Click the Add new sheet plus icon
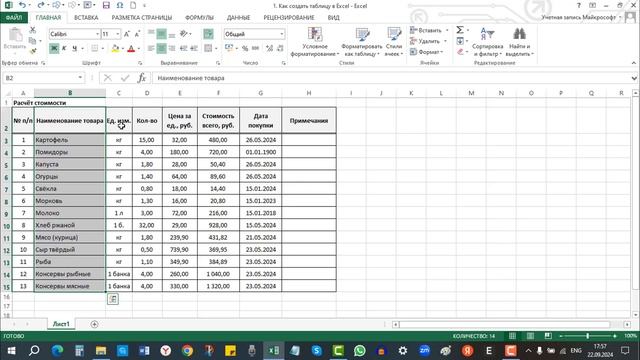The height and width of the screenshot is (360, 640). [x=94, y=324]
